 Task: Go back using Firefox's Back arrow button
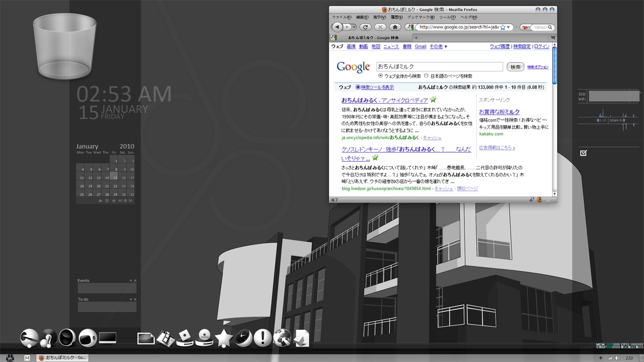338,27
